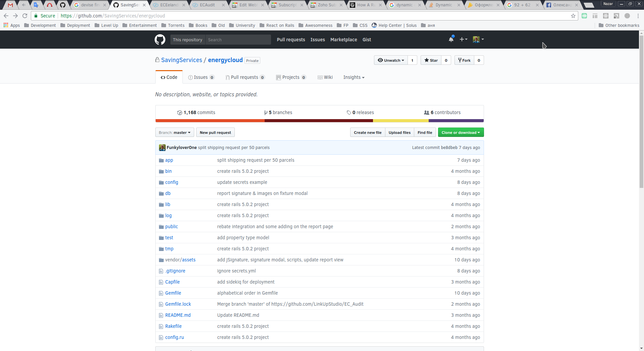The width and height of the screenshot is (644, 351).
Task: Open the plus create-new dropdown
Action: (463, 39)
